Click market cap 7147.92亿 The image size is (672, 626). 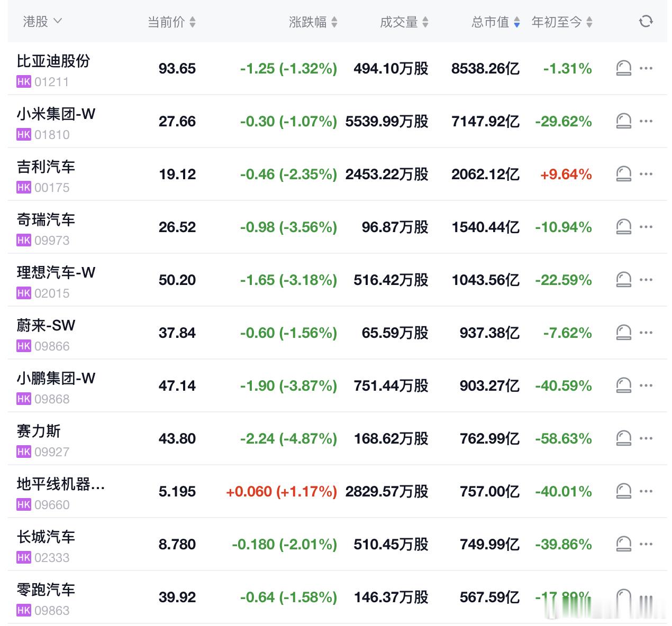tap(485, 122)
